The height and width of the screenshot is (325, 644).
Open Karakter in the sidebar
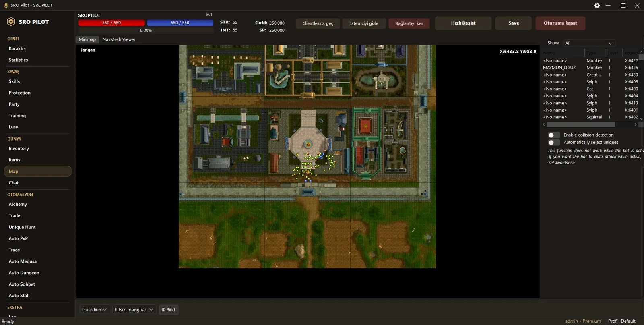pyautogui.click(x=37, y=48)
